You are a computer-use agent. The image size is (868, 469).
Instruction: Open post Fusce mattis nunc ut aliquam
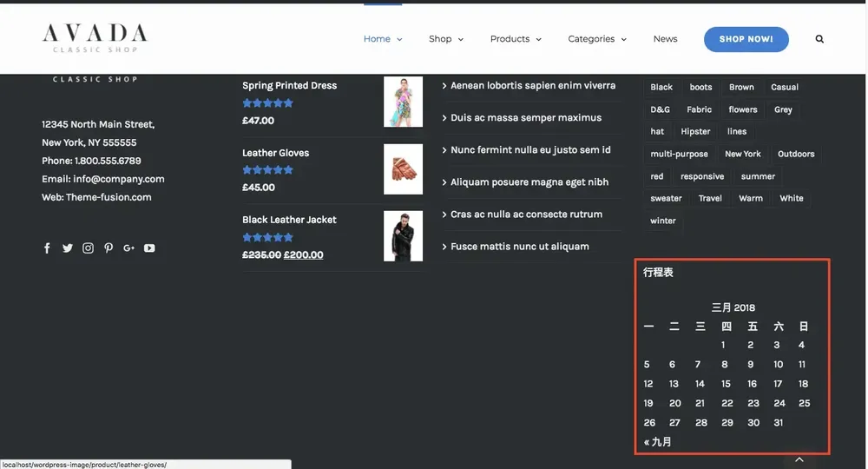pos(519,247)
